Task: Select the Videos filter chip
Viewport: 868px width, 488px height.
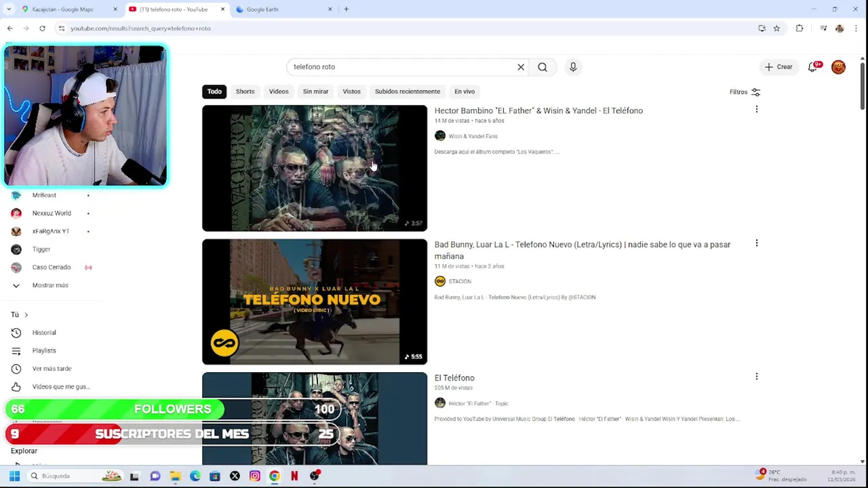Action: (279, 91)
